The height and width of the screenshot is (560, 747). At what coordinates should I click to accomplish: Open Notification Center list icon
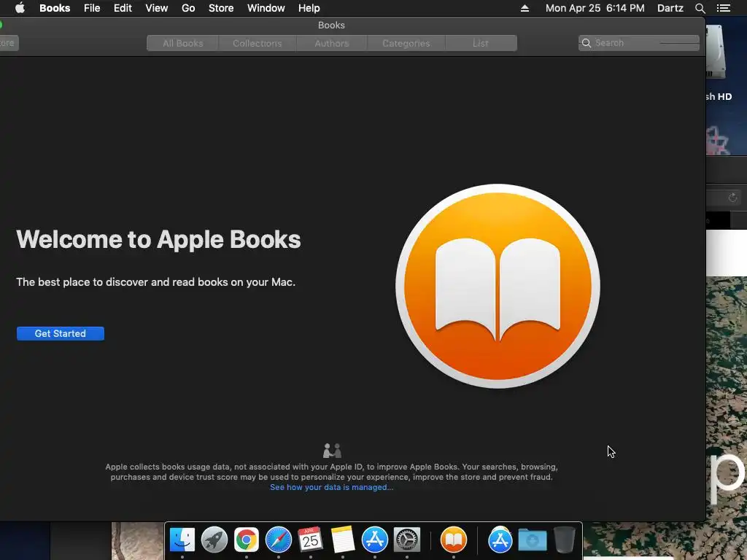coord(724,8)
